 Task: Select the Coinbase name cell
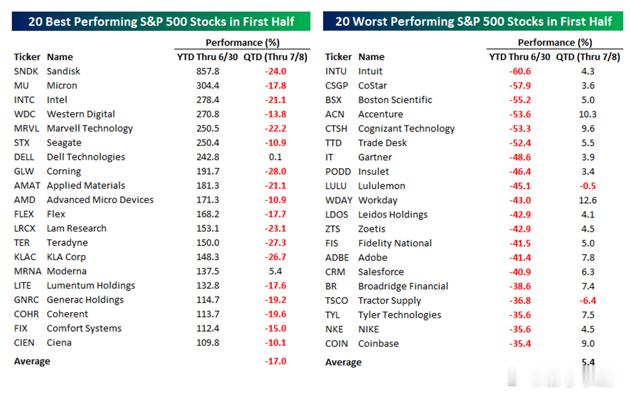[378, 344]
